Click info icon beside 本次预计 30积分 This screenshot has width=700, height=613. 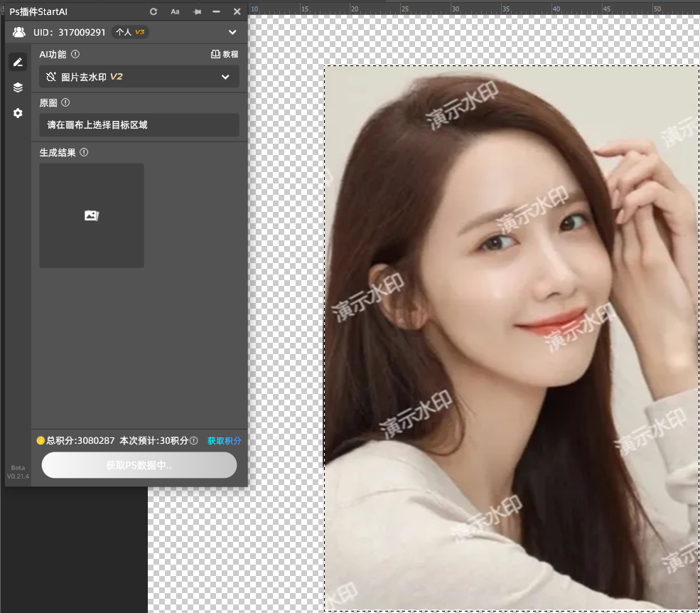point(194,441)
